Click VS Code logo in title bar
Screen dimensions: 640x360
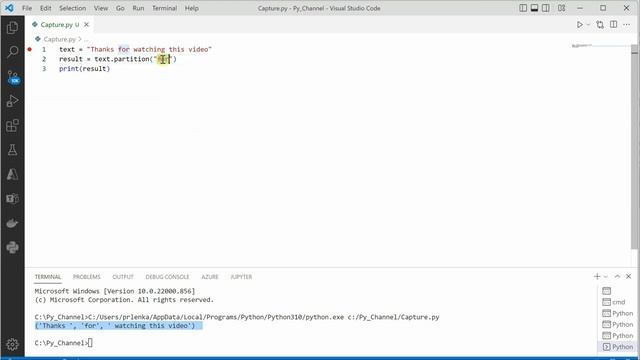pyautogui.click(x=9, y=8)
